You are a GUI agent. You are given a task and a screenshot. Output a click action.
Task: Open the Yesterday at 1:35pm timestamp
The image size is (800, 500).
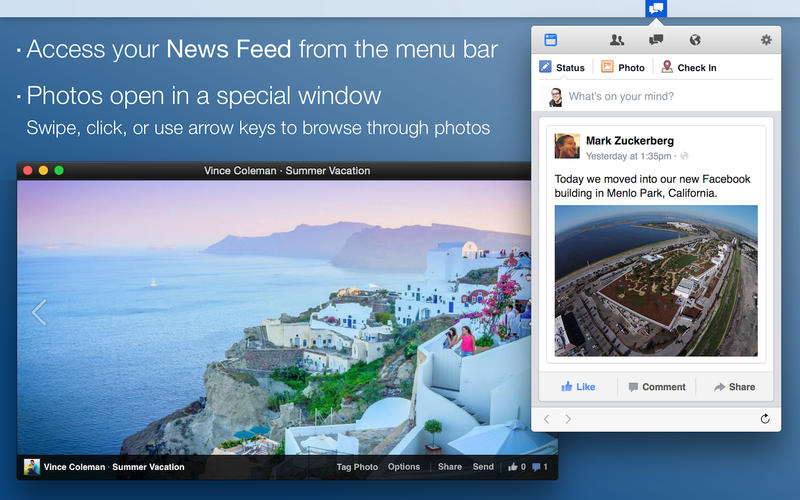point(628,156)
